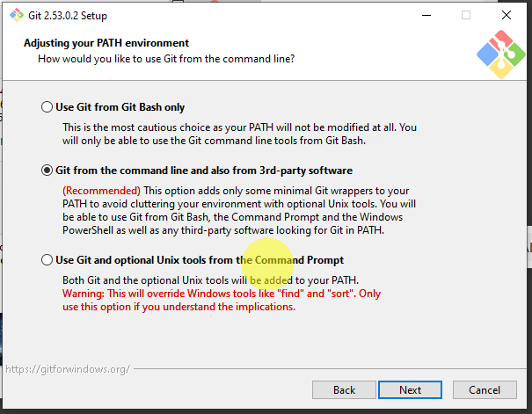This screenshot has width=532, height=414.
Task: Choose Git from command line and 3rd-party software
Action: [47, 170]
